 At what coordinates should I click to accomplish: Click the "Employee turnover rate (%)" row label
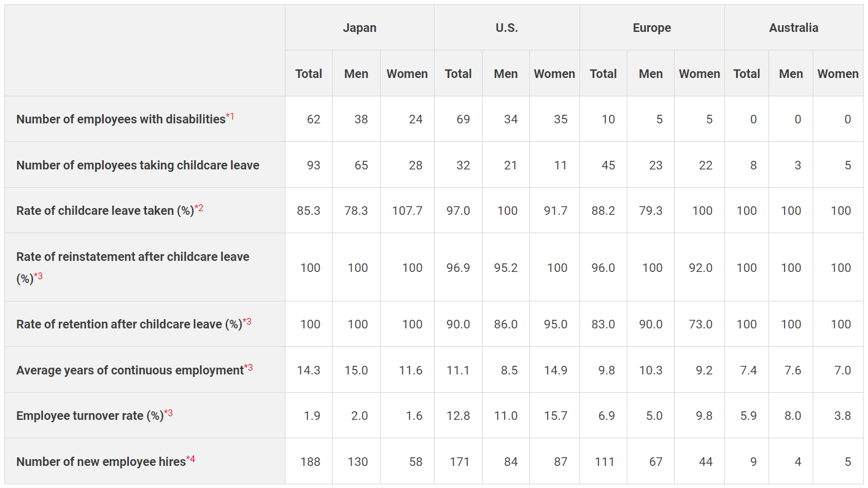90,416
